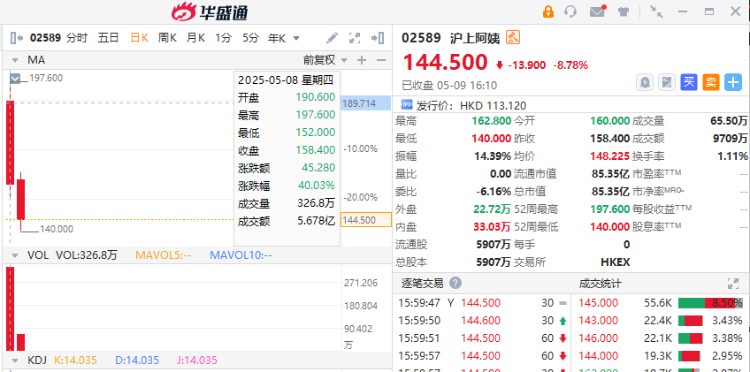Click the 189.714 price axis label
750x372 pixels.
tap(366, 103)
